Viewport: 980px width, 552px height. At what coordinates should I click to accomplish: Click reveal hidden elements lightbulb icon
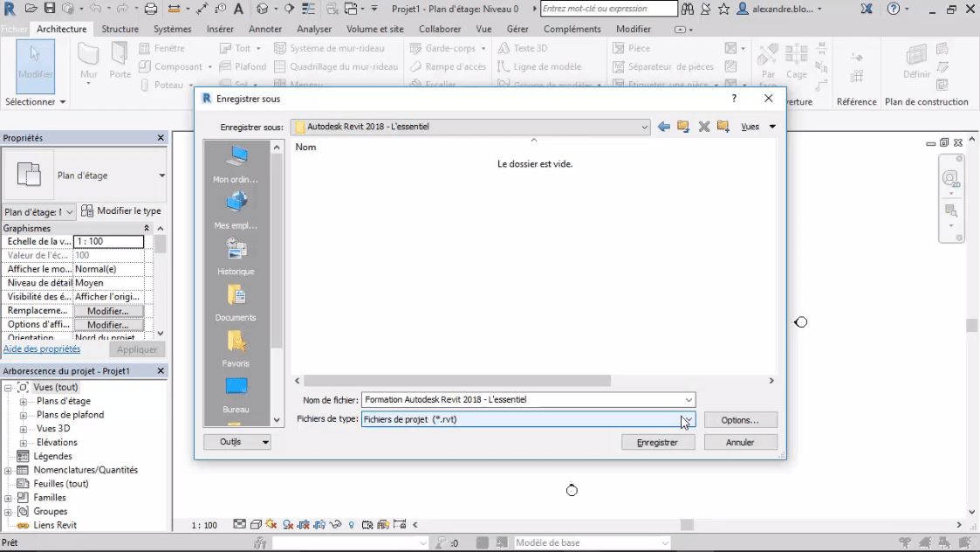352,524
